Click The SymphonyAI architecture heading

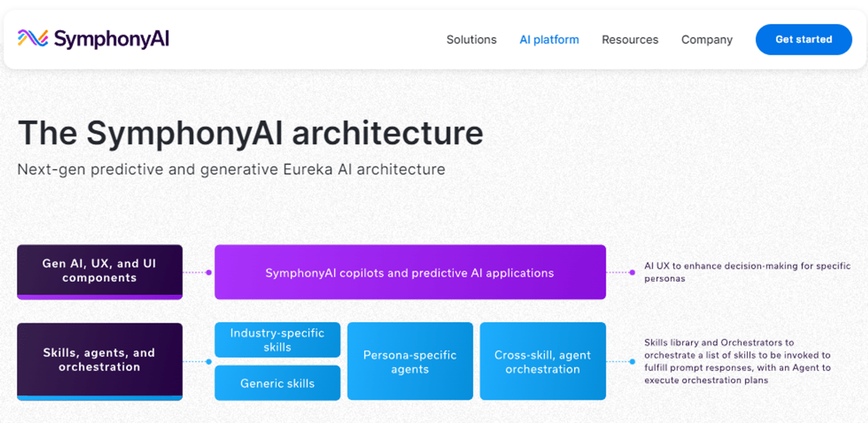click(x=250, y=133)
